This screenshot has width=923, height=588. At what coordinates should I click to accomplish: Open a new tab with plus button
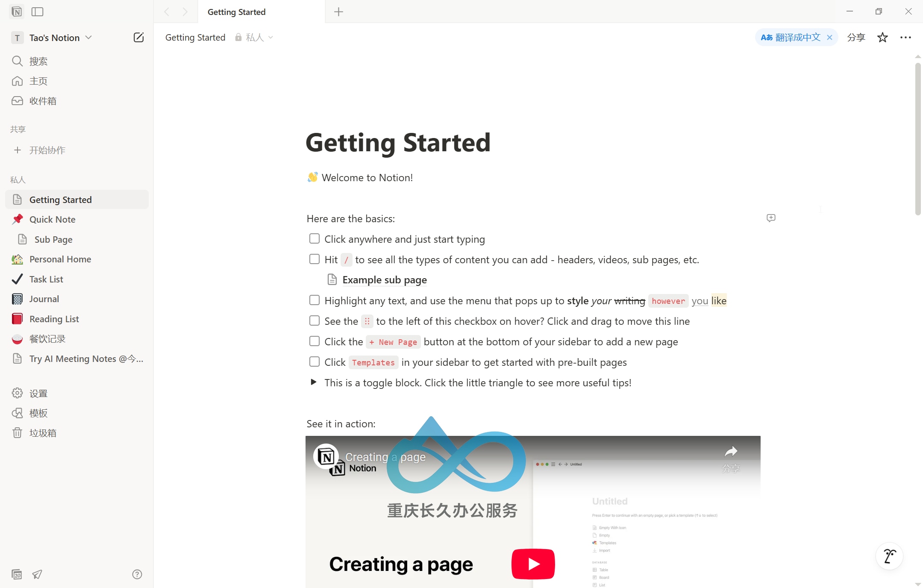pyautogui.click(x=338, y=12)
